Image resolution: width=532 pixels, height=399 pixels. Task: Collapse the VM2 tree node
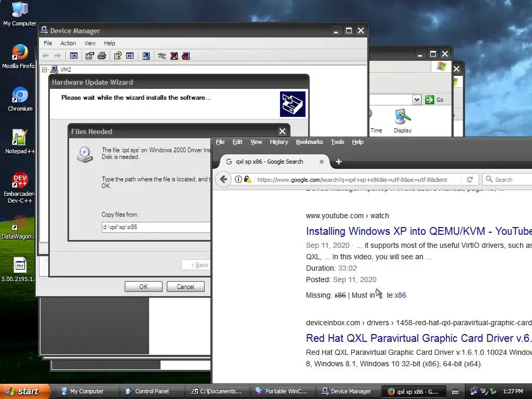45,70
